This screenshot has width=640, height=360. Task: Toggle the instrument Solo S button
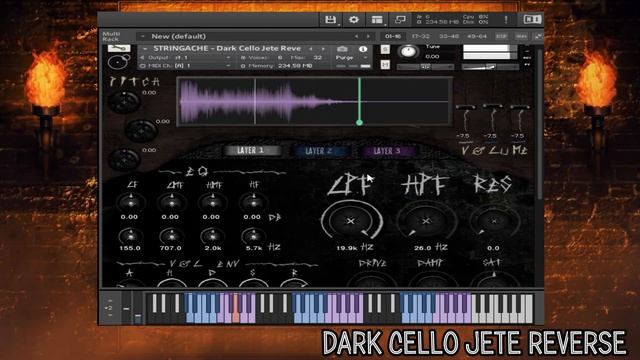point(385,49)
